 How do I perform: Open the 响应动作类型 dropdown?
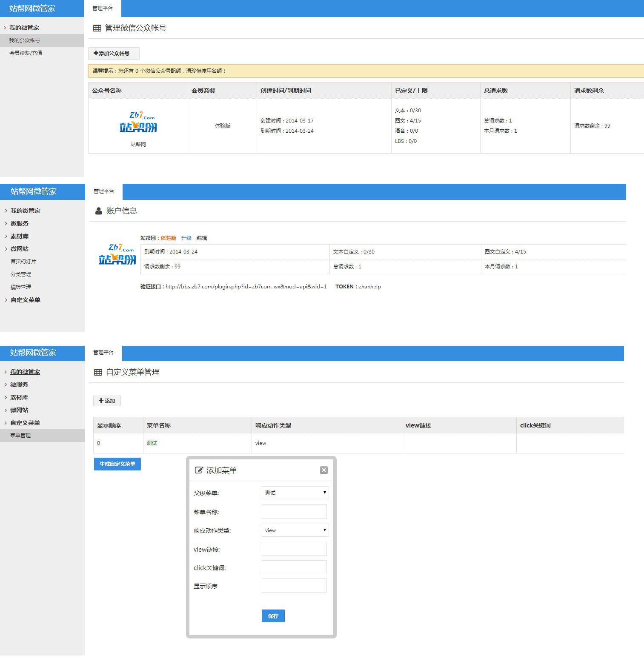[295, 530]
